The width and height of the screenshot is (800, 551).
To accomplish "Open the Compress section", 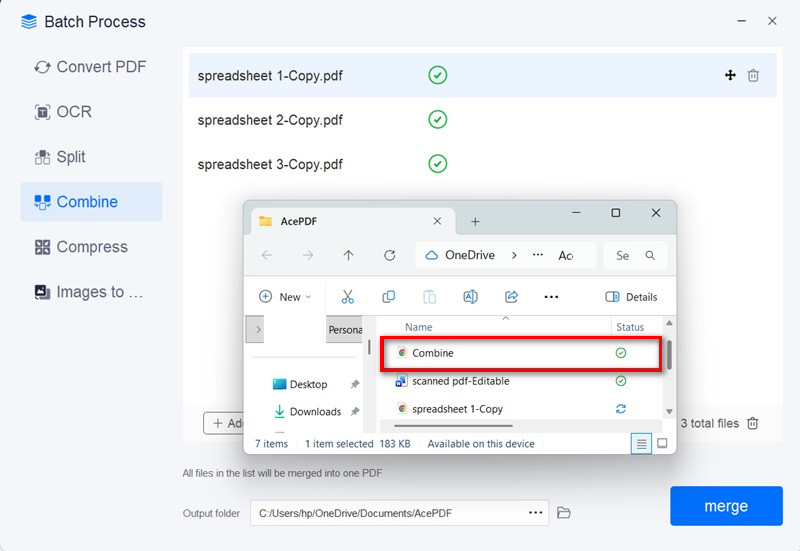I will coord(81,247).
